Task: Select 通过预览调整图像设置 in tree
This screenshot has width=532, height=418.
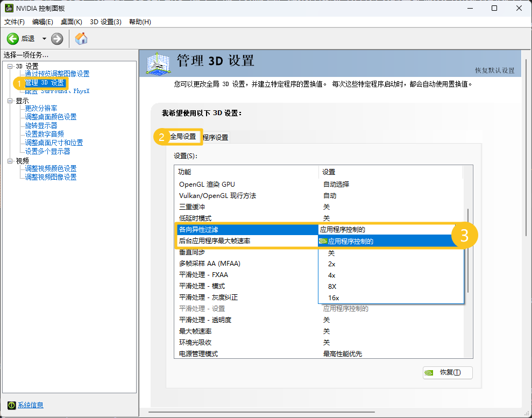Action: pos(57,74)
